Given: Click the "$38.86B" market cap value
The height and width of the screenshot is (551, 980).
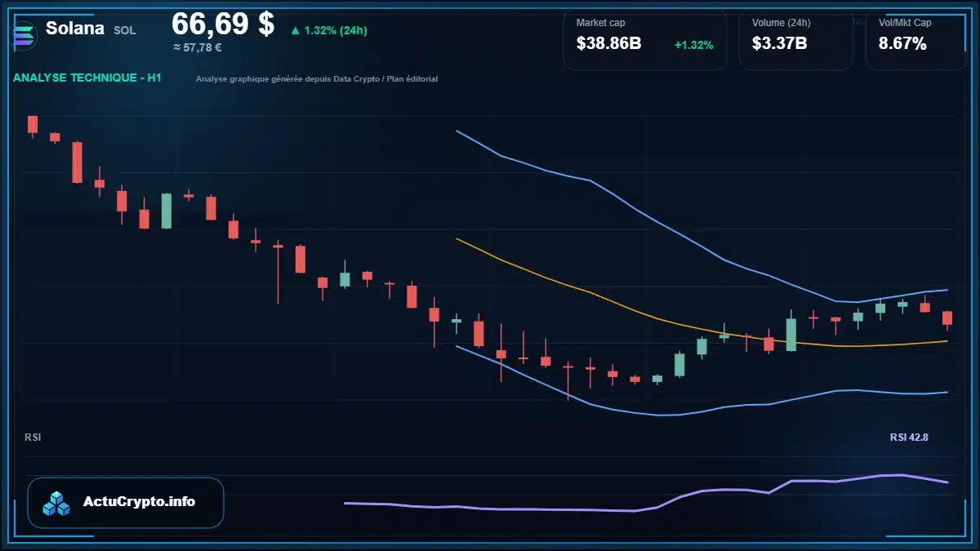Looking at the screenshot, I should 608,44.
